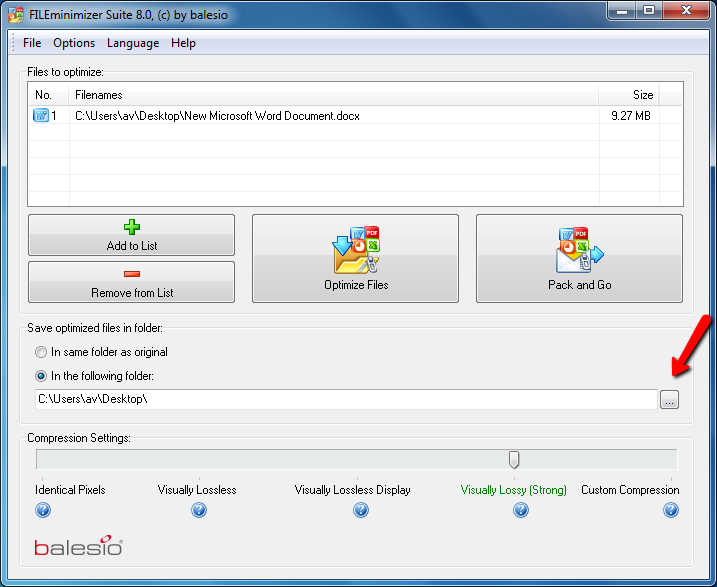This screenshot has width=717, height=587.
Task: Click the Remove from List button
Action: point(132,282)
